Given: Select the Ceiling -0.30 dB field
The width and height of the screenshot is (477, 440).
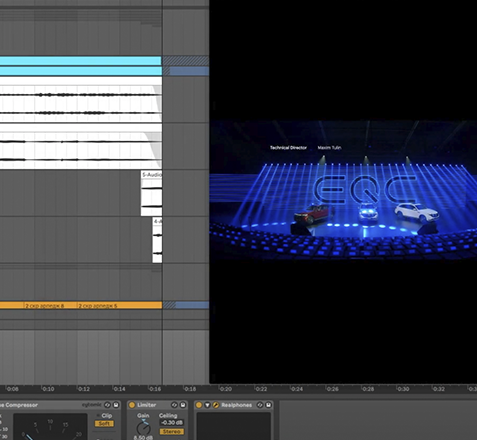Looking at the screenshot, I should click(x=172, y=423).
